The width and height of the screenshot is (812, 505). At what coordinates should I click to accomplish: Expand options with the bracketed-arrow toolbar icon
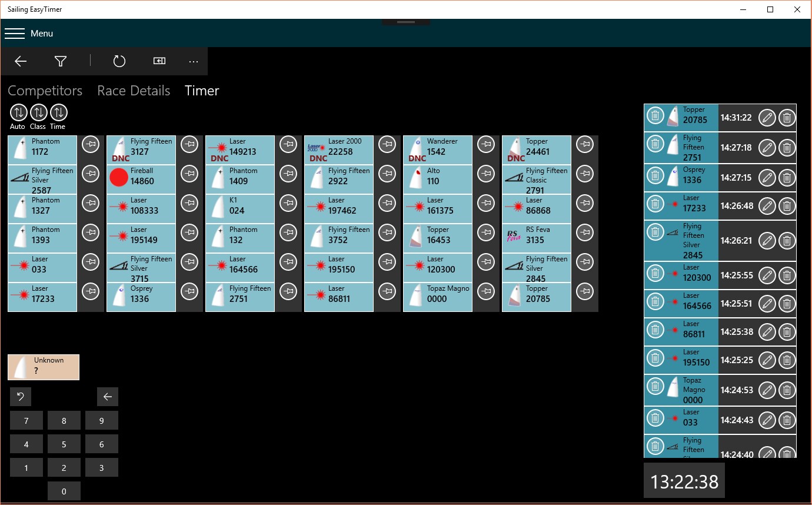pos(159,61)
